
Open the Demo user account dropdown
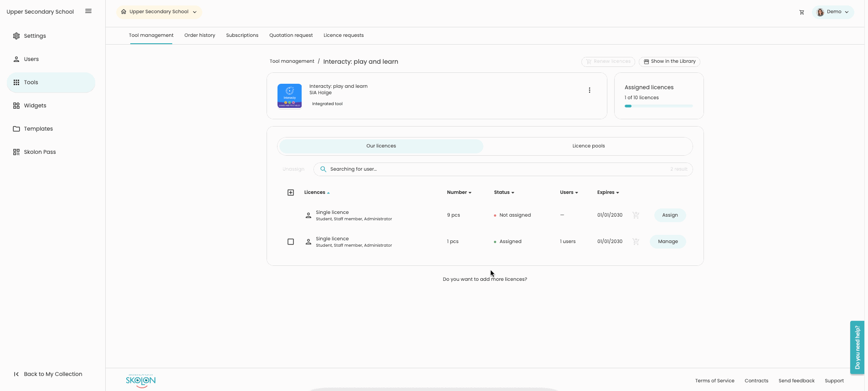833,12
